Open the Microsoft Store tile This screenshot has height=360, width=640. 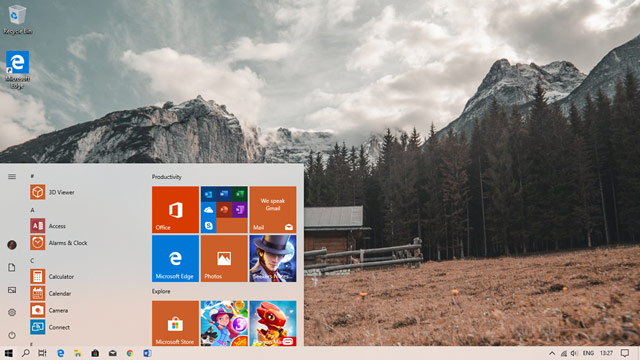tap(176, 323)
